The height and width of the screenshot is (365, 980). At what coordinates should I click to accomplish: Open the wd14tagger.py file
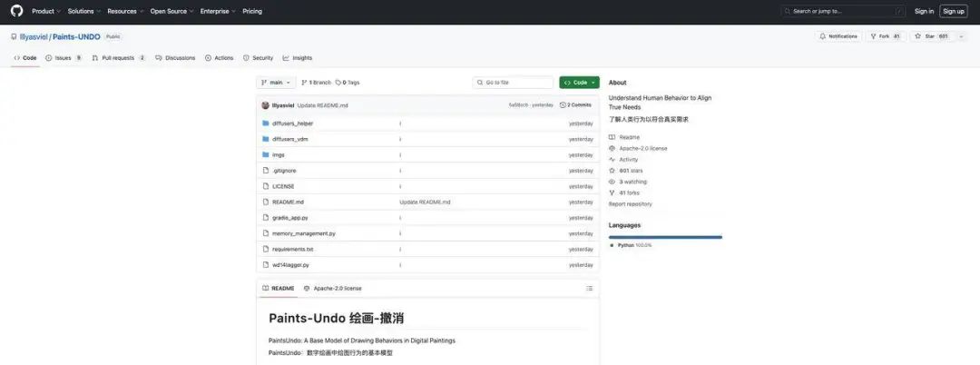pos(290,265)
